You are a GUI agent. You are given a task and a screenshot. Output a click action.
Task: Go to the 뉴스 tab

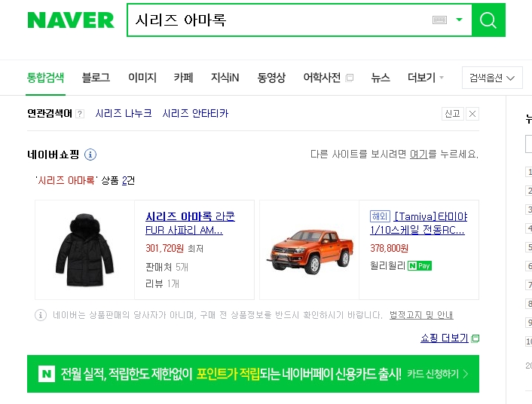[x=381, y=78]
